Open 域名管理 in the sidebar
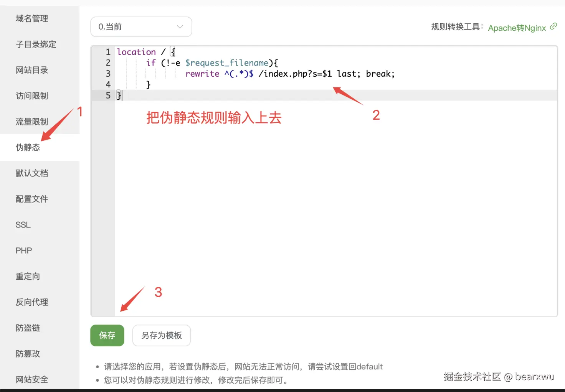Screen dimensions: 565x392 (x=32, y=18)
